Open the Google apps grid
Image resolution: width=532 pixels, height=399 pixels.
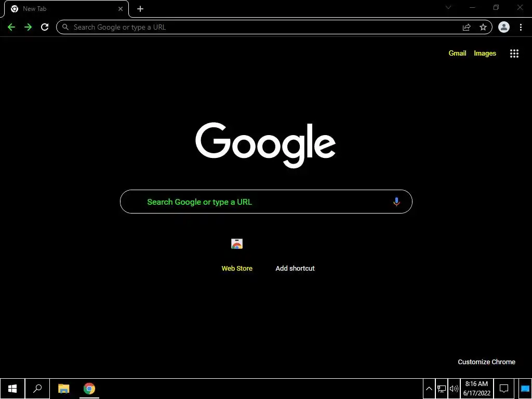(514, 54)
